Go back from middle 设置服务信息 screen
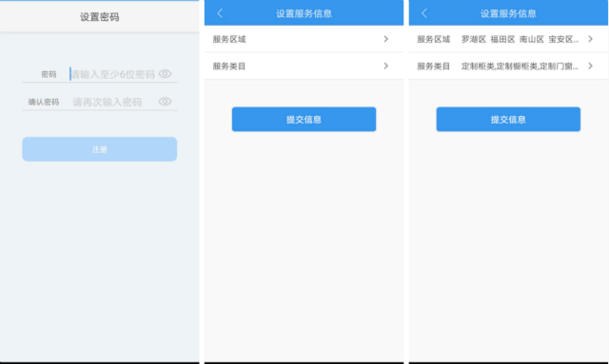The image size is (609, 364). pyautogui.click(x=220, y=13)
